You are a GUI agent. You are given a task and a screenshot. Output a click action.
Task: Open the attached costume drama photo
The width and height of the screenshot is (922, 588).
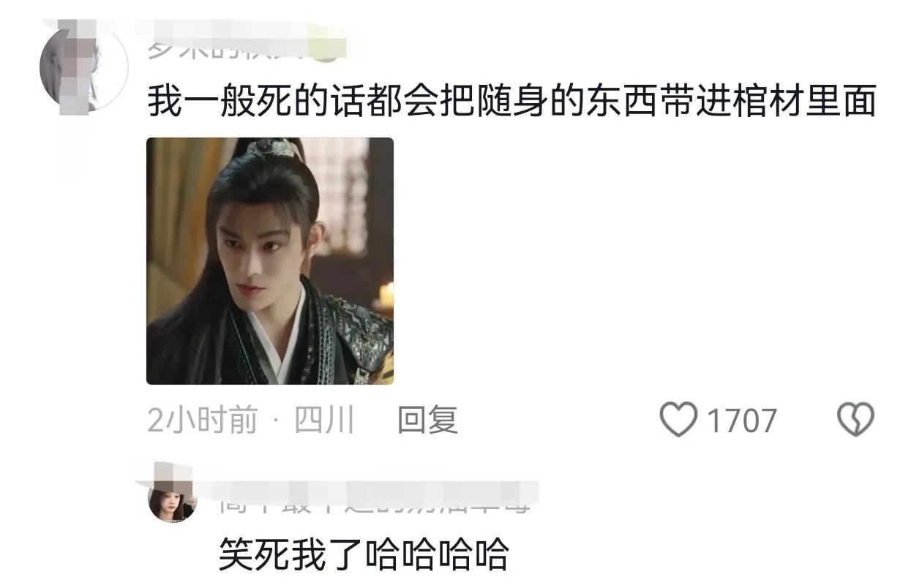point(270,260)
